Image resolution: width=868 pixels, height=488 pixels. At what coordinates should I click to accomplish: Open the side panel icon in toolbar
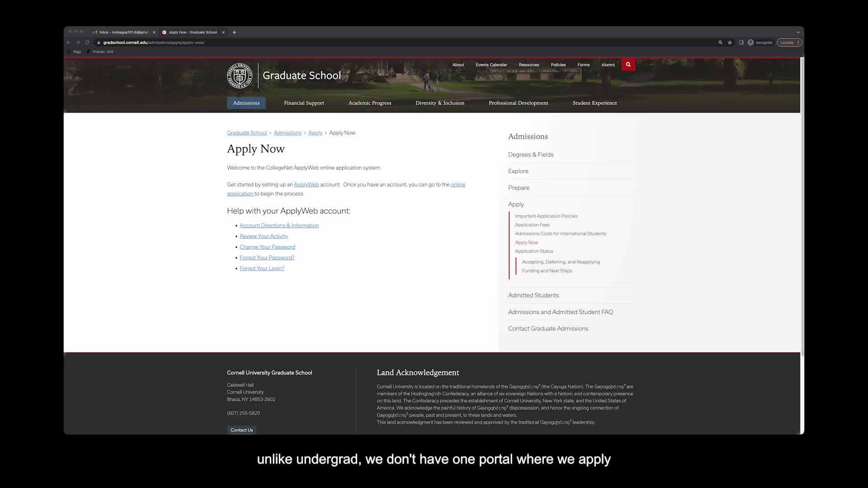point(741,42)
